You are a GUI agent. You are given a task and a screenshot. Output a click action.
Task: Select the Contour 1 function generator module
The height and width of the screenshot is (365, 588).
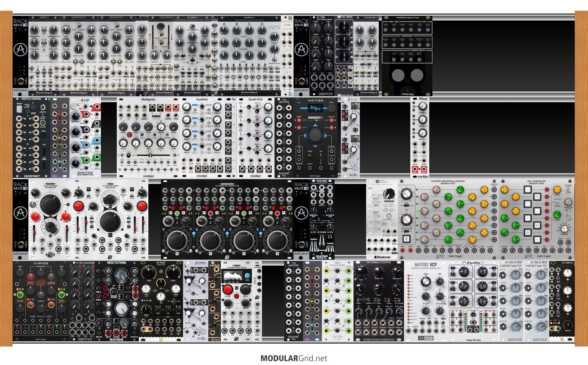pos(161,56)
